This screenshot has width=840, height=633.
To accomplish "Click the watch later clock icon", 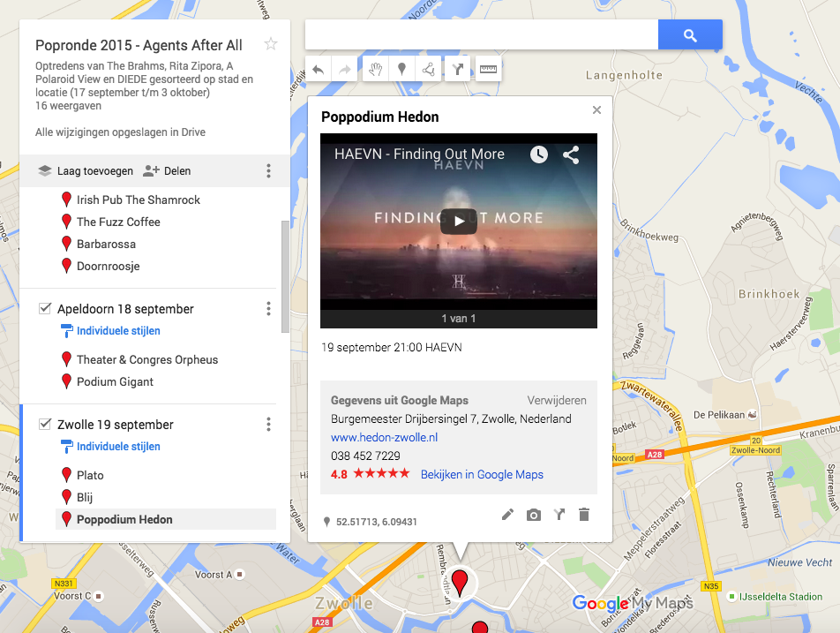I will 539,154.
